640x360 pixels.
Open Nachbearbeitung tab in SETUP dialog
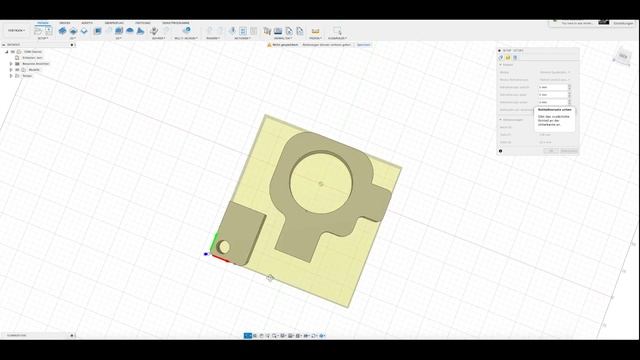click(x=515, y=58)
